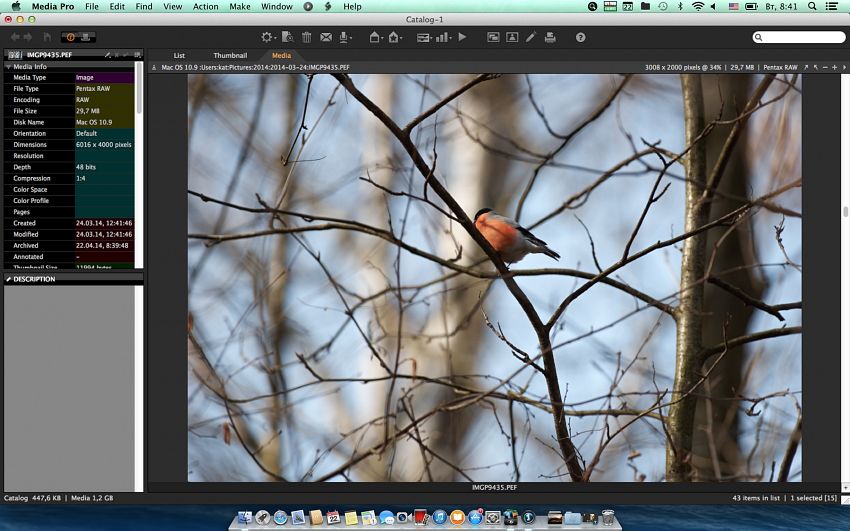This screenshot has height=531, width=850.
Task: Click the Depth value '48 bits'
Action: tap(86, 167)
